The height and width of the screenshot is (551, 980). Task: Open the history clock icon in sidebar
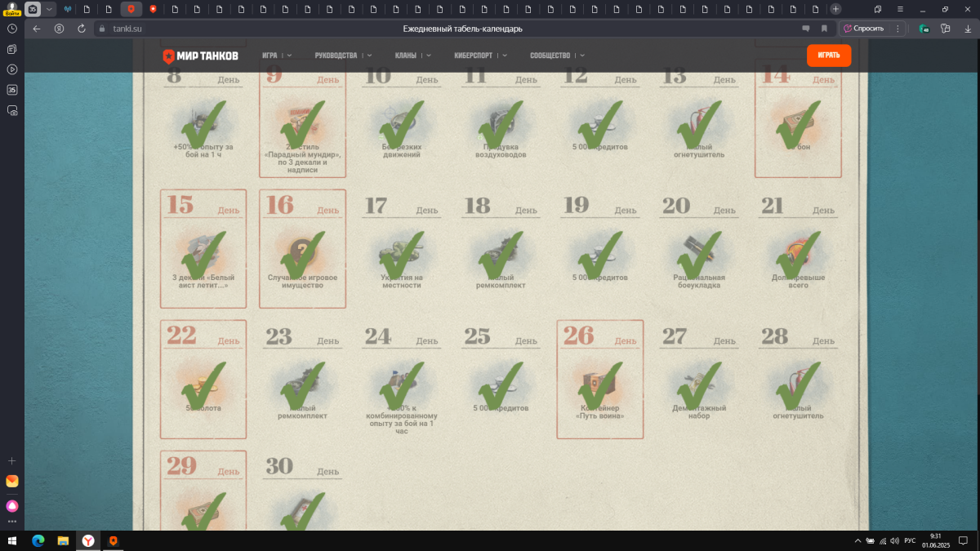(12, 29)
